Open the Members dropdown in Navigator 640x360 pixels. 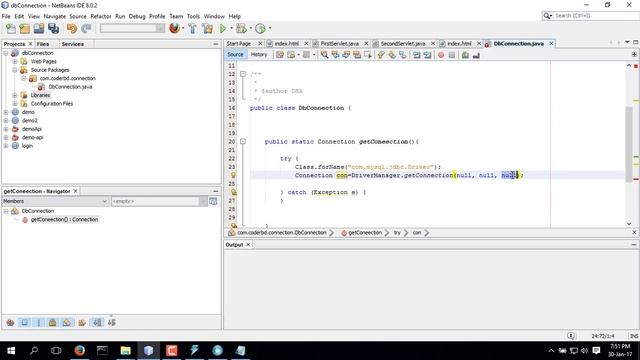55,201
